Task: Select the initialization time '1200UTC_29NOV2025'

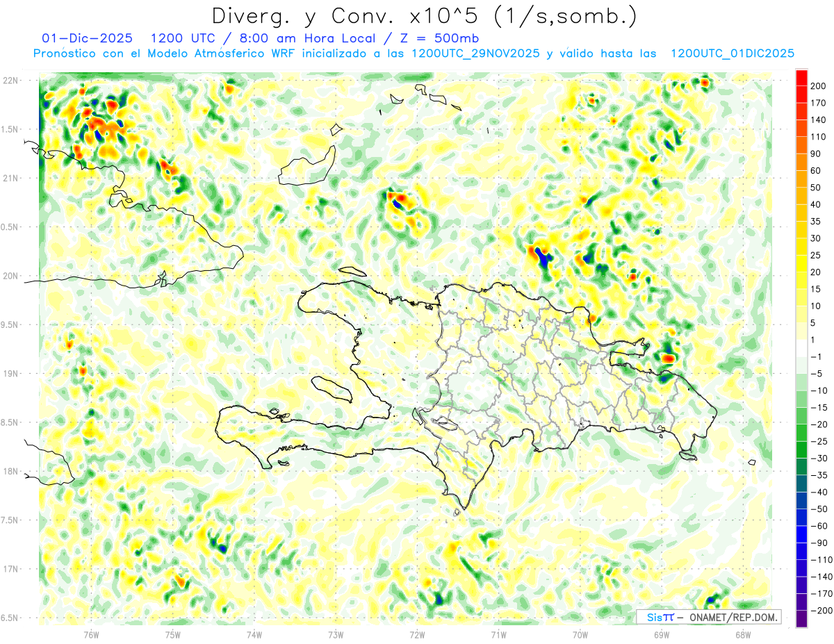Action: coord(475,53)
